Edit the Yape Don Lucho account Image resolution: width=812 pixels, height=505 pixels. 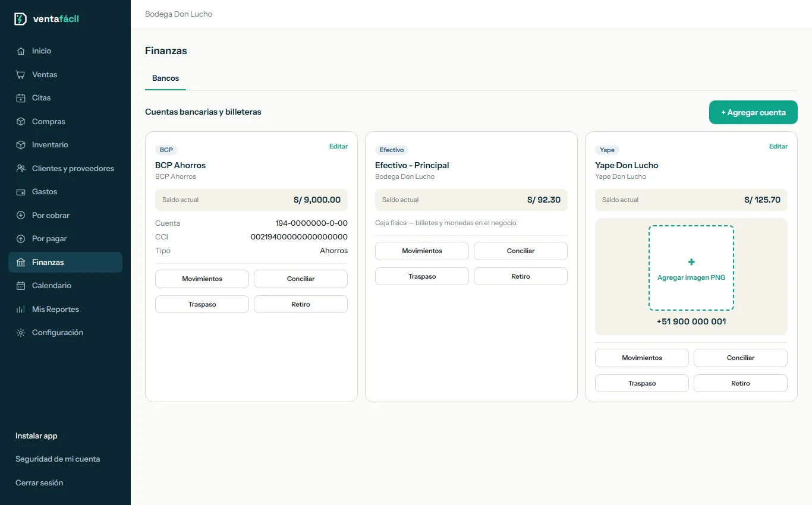[x=778, y=146]
